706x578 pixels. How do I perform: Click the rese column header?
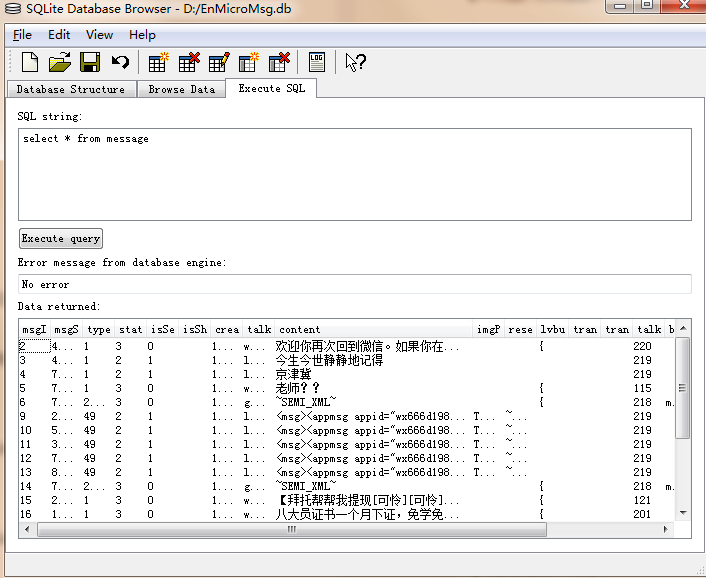click(x=520, y=330)
